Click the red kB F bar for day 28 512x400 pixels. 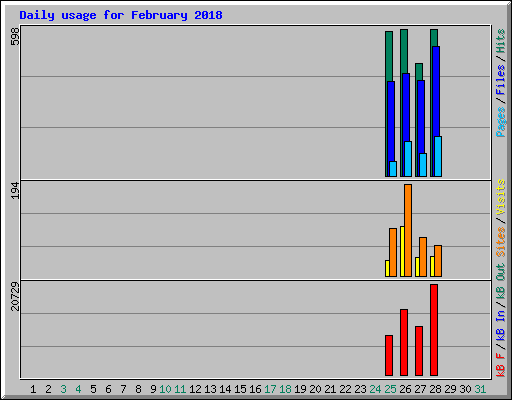click(x=434, y=330)
